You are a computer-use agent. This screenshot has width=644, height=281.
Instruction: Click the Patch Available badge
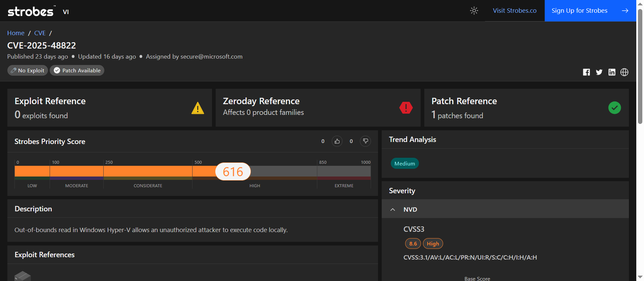pos(77,70)
